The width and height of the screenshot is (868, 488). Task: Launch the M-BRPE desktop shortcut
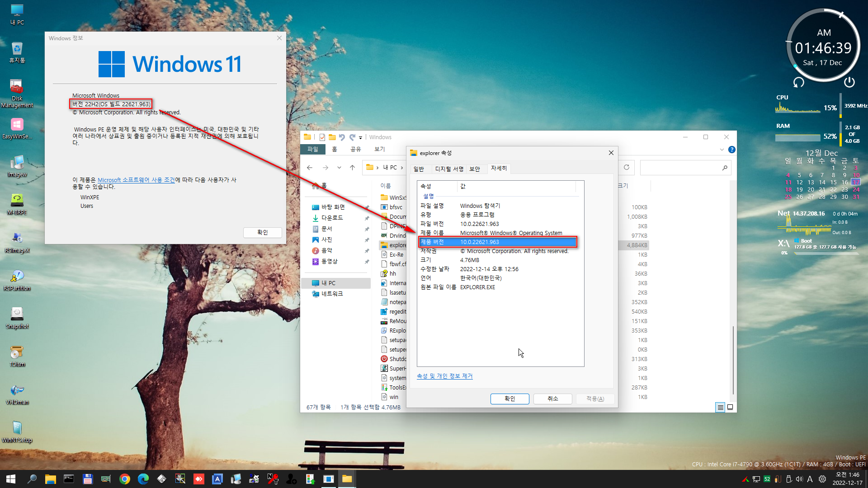tap(17, 204)
